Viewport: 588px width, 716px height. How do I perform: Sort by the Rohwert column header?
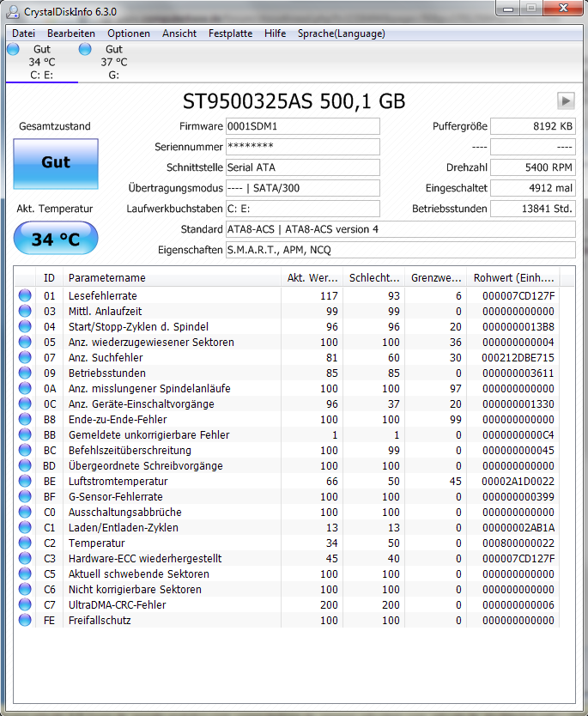513,277
